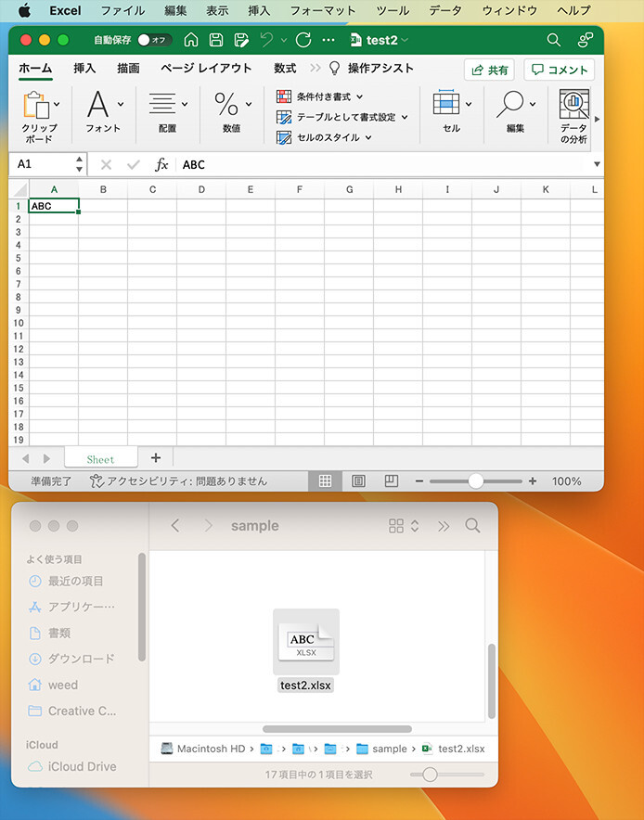Viewport: 644px width, 820px height.
Task: Click the fx insert function icon
Action: click(161, 165)
